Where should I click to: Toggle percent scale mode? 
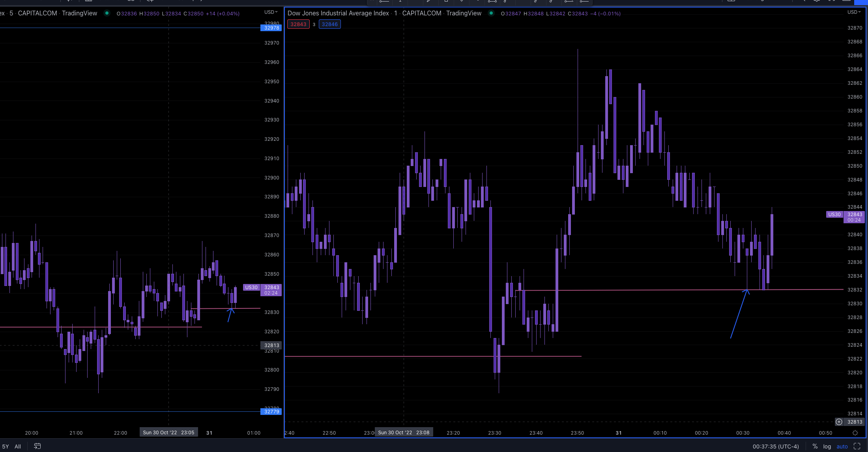[x=815, y=446]
